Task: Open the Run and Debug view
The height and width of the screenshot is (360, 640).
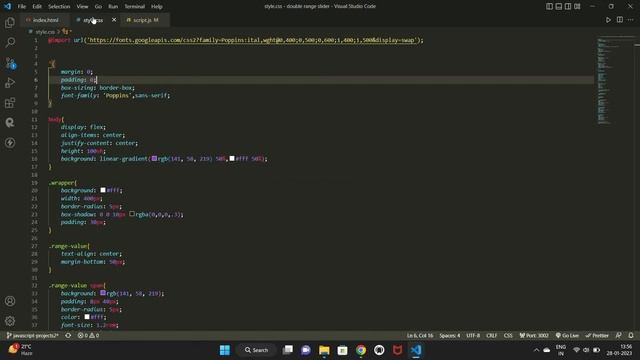Action: pyautogui.click(x=10, y=82)
